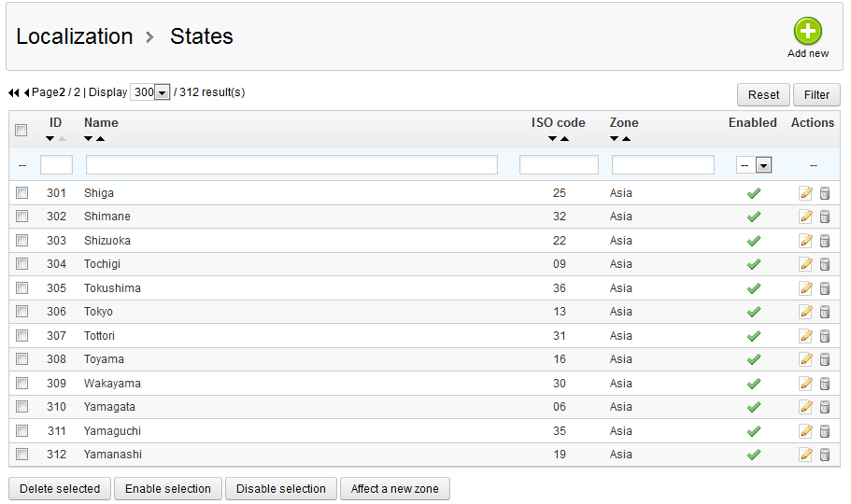Sort Name column ascending arrow
The height and width of the screenshot is (504, 851).
[100, 139]
